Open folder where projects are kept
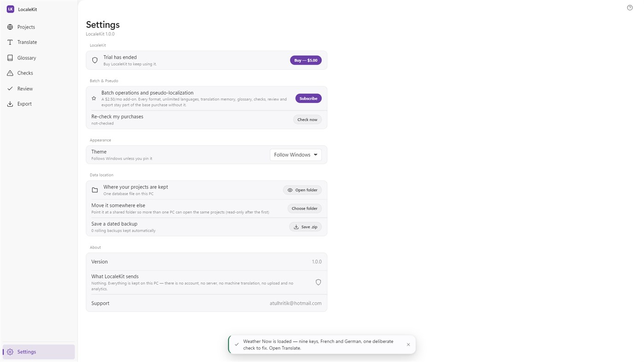The width and height of the screenshot is (644, 362). coord(302,190)
